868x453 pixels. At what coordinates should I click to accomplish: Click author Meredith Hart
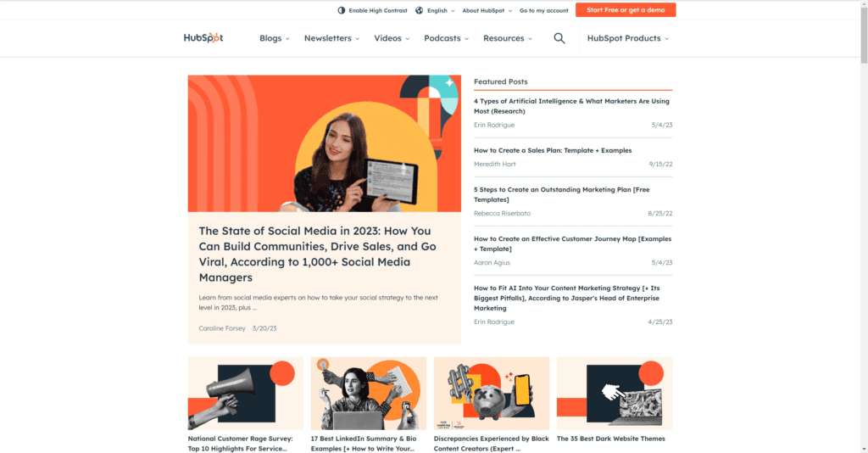coord(495,165)
